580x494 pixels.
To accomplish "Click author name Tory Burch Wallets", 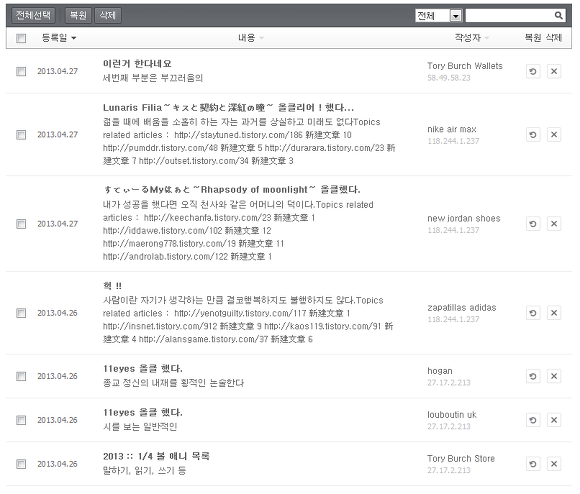I will pyautogui.click(x=465, y=66).
